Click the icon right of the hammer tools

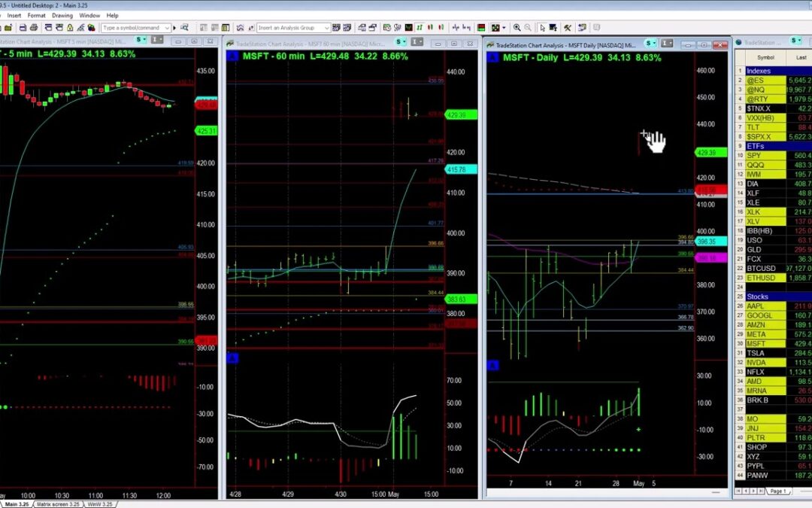pos(583,28)
